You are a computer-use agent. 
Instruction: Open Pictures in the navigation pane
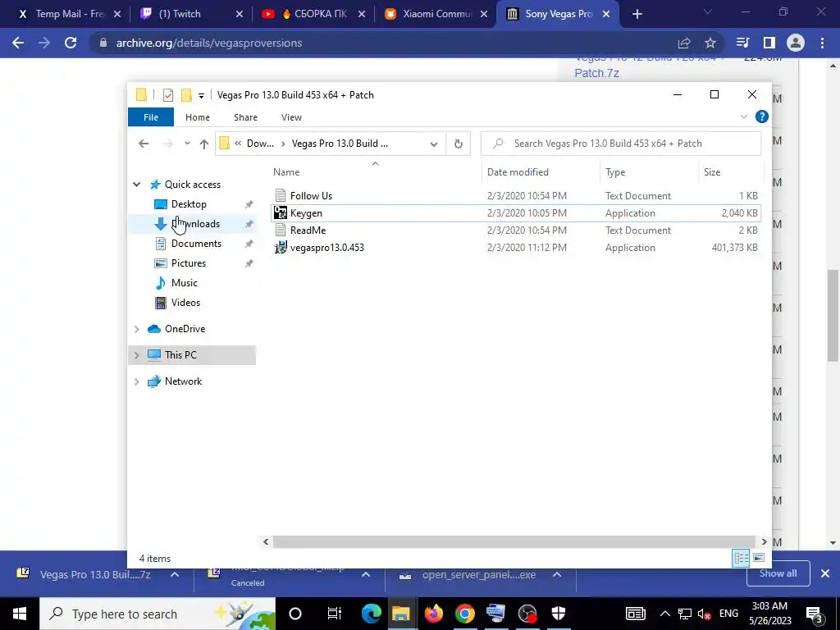point(189,263)
